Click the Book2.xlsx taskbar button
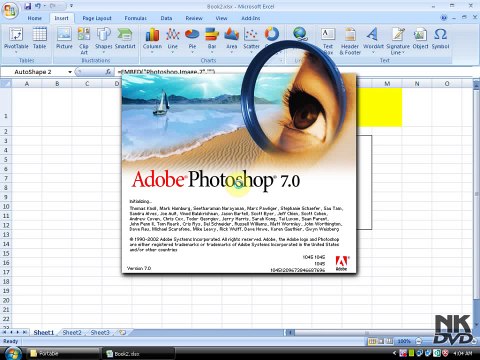This screenshot has width=480, height=360. tap(138, 354)
